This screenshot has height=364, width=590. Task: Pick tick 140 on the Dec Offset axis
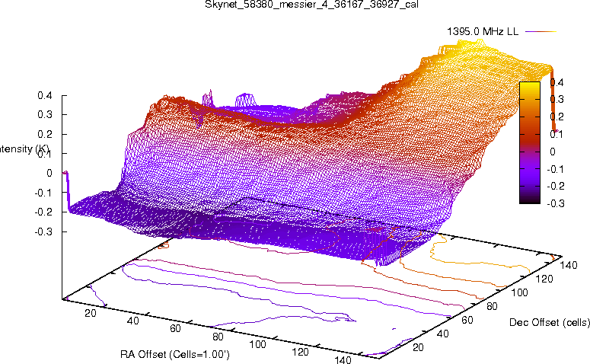(569, 266)
